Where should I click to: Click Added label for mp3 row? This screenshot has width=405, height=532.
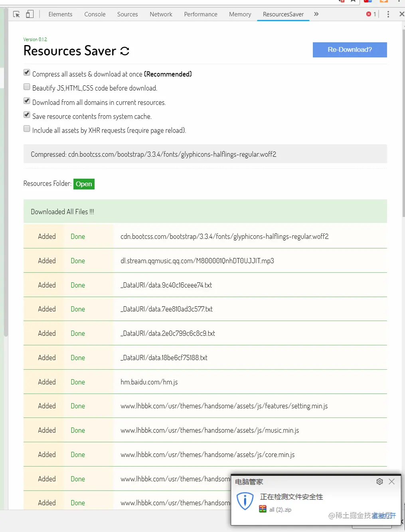tap(47, 261)
